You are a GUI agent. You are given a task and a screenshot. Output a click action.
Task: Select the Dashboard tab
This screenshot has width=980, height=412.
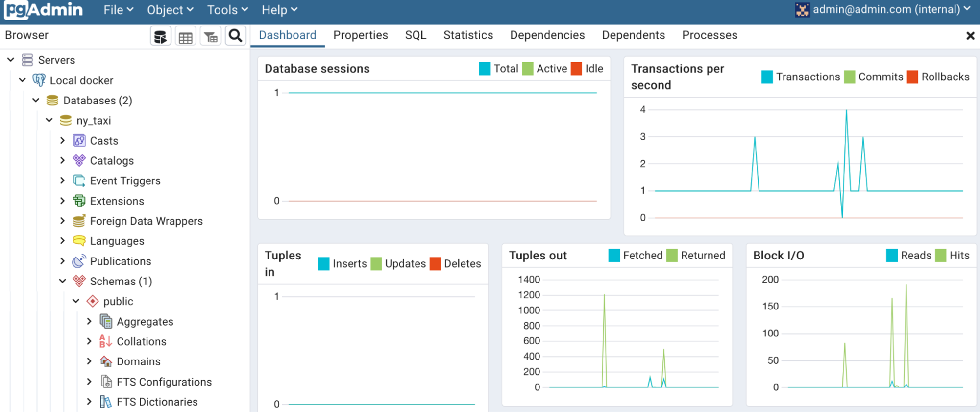tap(288, 35)
